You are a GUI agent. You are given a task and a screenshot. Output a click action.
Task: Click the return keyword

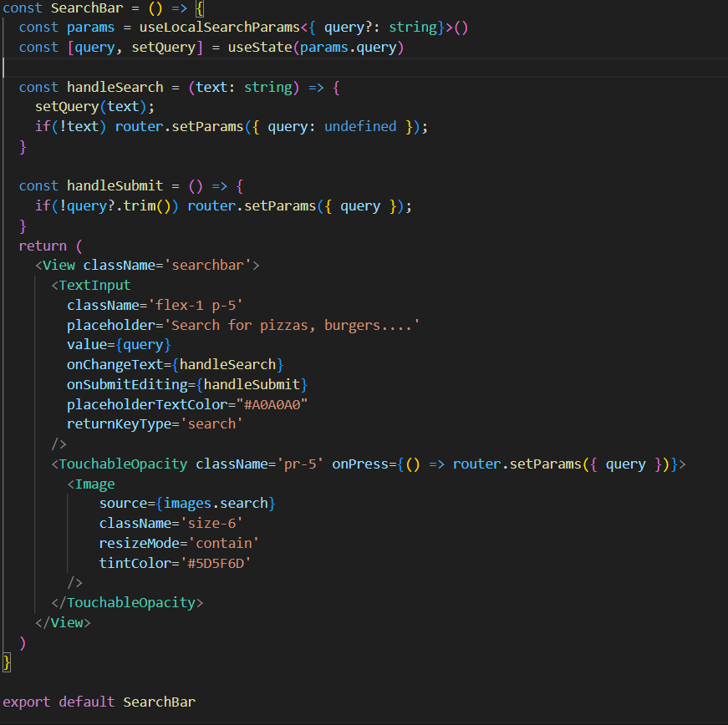tap(43, 246)
